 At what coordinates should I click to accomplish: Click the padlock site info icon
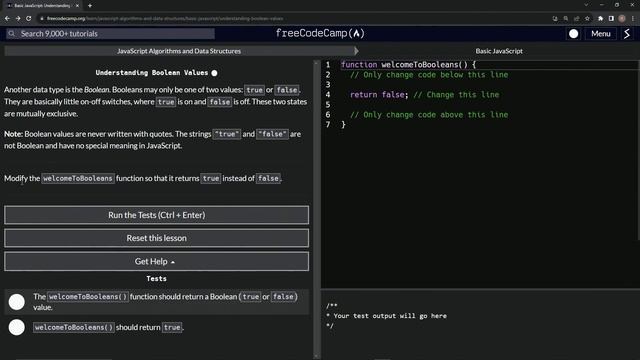pyautogui.click(x=42, y=18)
